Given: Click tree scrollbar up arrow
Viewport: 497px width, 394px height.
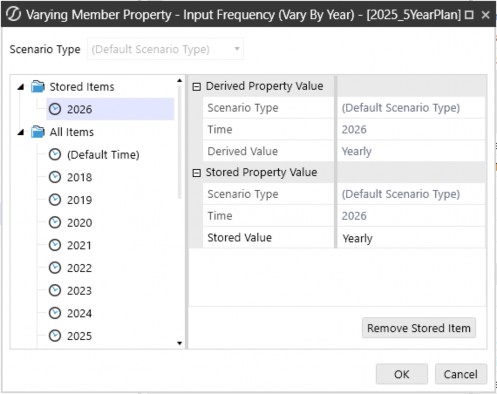Looking at the screenshot, I should click(x=180, y=80).
